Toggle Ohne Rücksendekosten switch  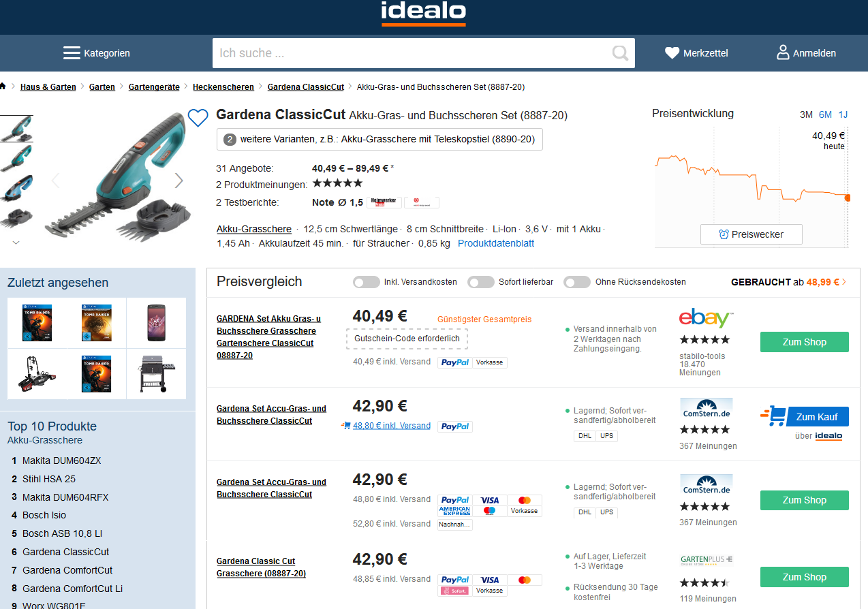coord(577,282)
